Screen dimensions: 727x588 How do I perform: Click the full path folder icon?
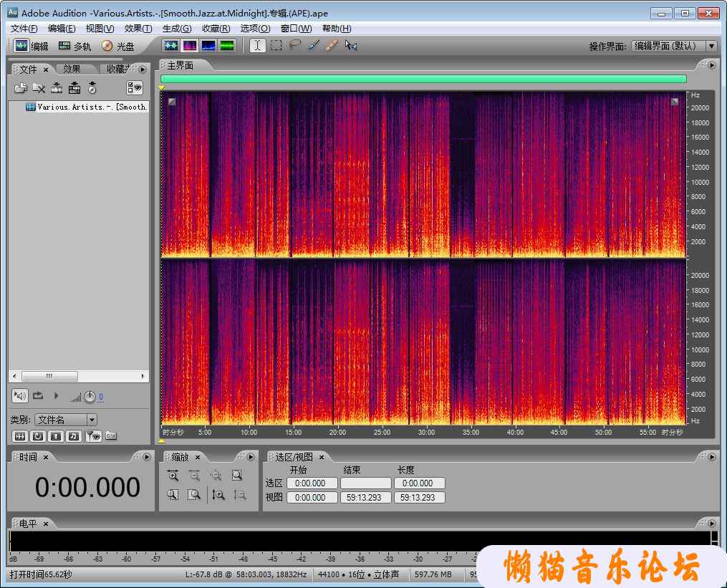pos(111,436)
